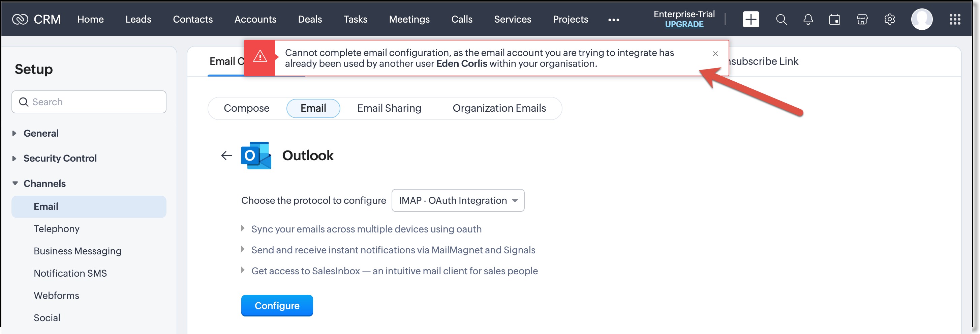The width and height of the screenshot is (980, 334).
Task: Click the UPGRADE link
Action: tap(684, 24)
